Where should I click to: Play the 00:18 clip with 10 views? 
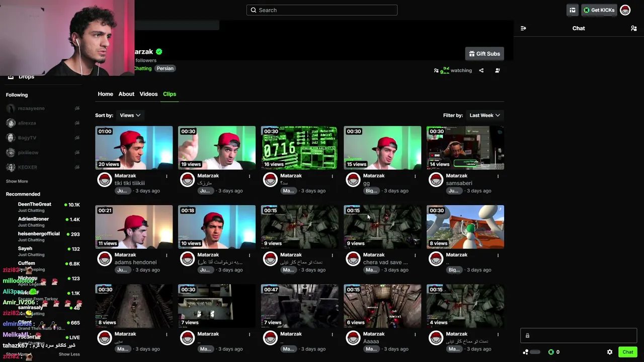pos(217,227)
